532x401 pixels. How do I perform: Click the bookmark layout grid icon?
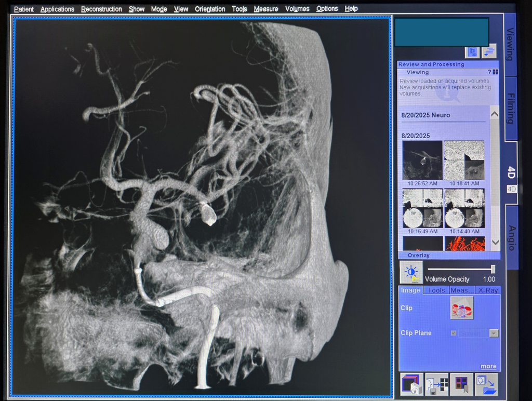(461, 385)
